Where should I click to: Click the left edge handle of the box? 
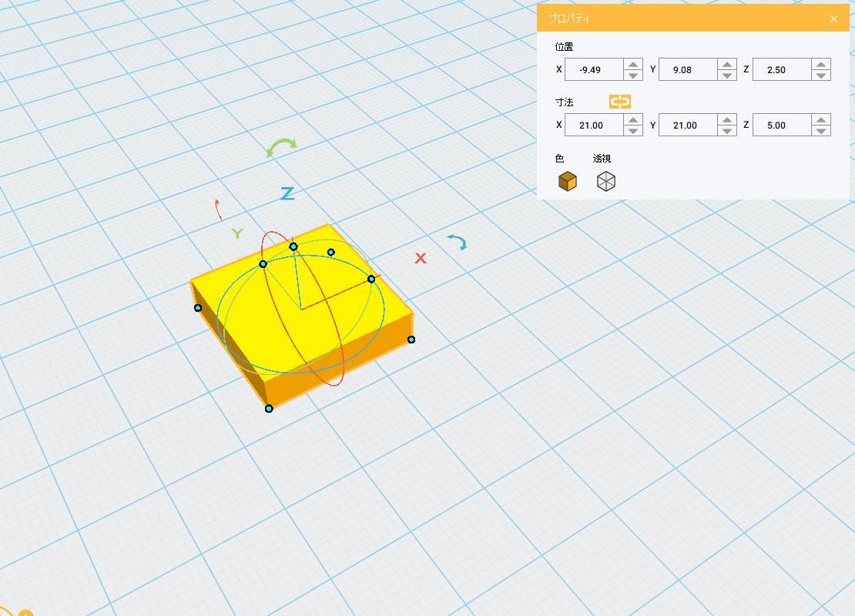tap(198, 308)
